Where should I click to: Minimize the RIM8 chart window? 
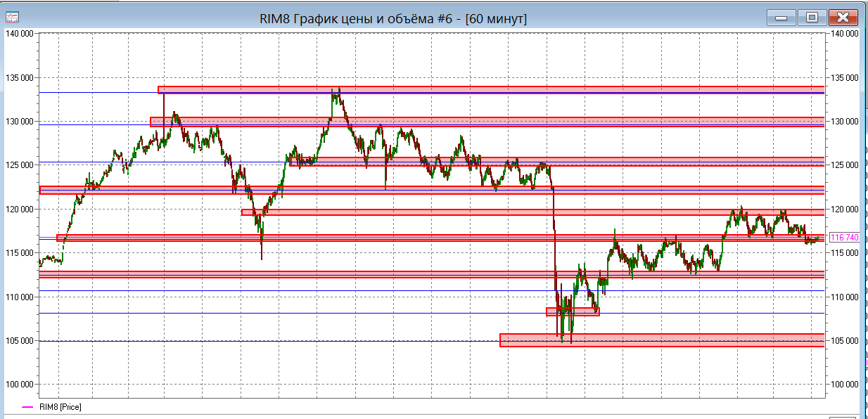[x=781, y=18]
